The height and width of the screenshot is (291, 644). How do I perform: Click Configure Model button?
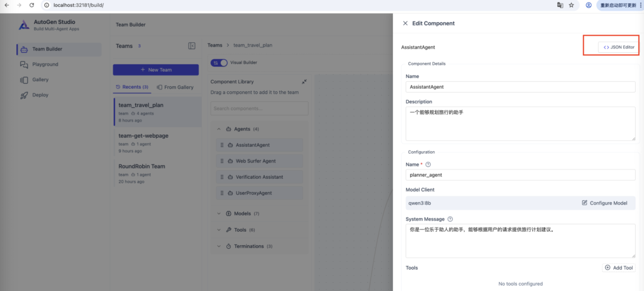click(x=604, y=203)
